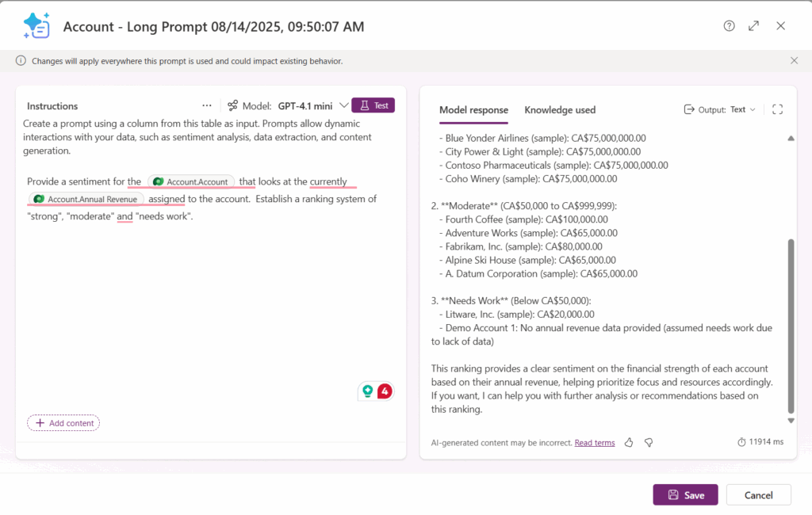The width and height of the screenshot is (812, 515).
Task: Close the Account Long Prompt dialog
Action: [x=780, y=26]
